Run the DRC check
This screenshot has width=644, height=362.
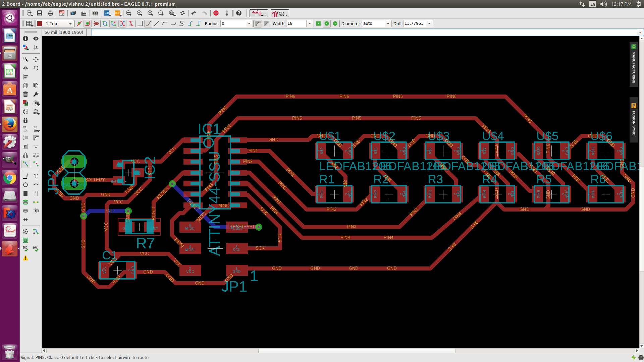pos(36,249)
